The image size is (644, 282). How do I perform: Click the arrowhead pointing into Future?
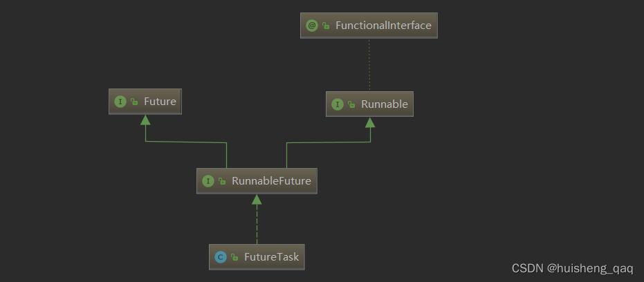(x=145, y=120)
